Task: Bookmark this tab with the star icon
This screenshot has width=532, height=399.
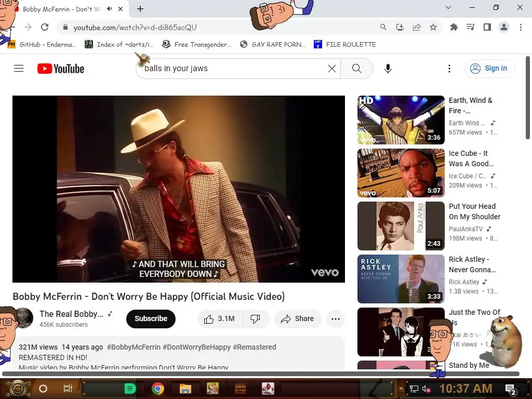Action: [433, 27]
